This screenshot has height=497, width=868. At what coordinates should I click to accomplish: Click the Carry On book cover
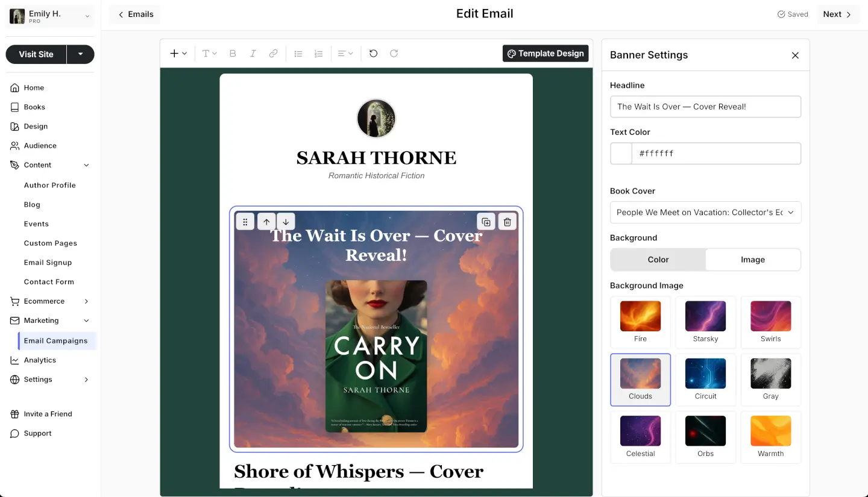[376, 356]
